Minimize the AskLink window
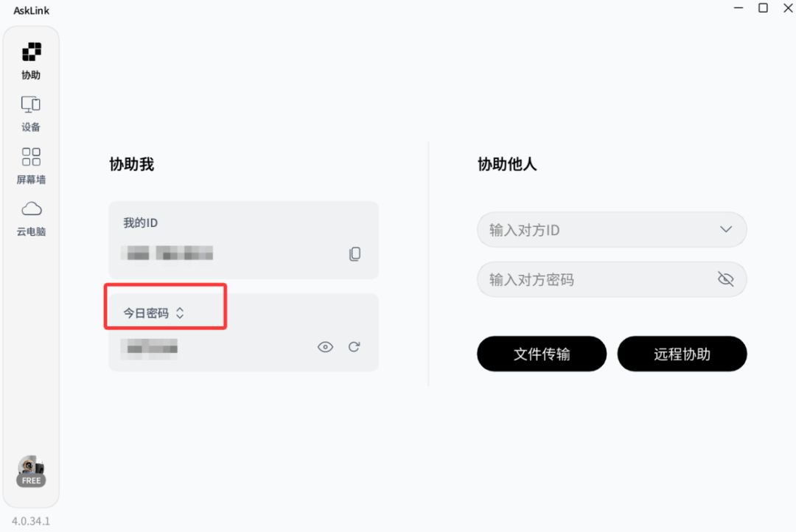796x532 pixels. pos(739,8)
